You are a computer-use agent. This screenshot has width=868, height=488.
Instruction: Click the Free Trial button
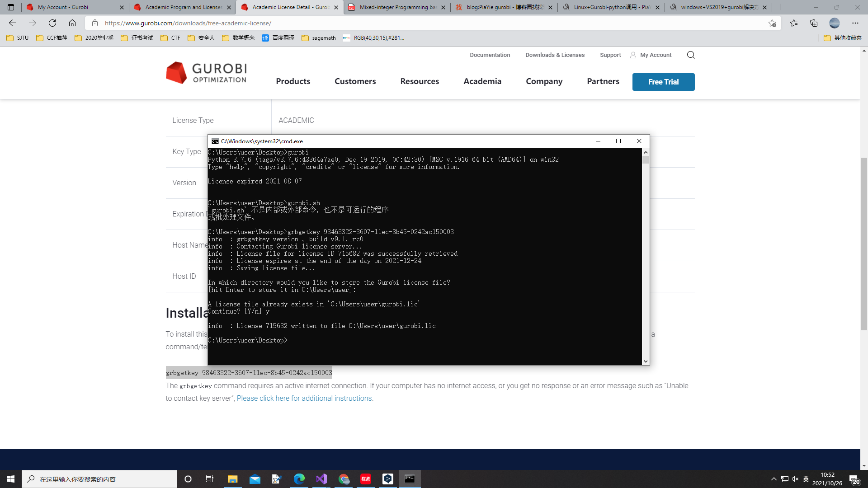(x=663, y=82)
